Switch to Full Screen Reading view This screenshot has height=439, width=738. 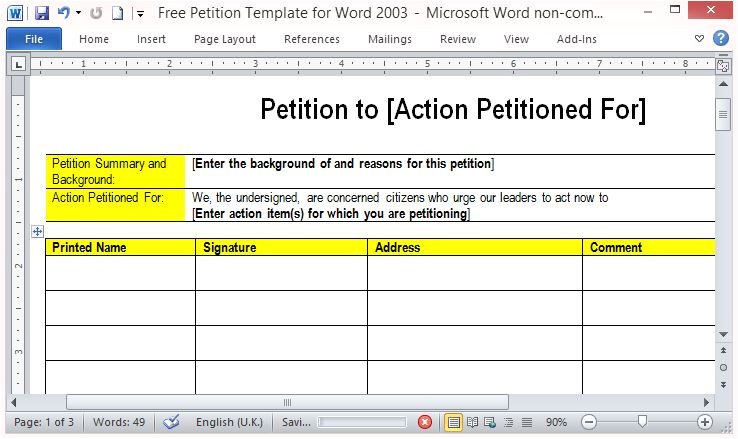[473, 422]
